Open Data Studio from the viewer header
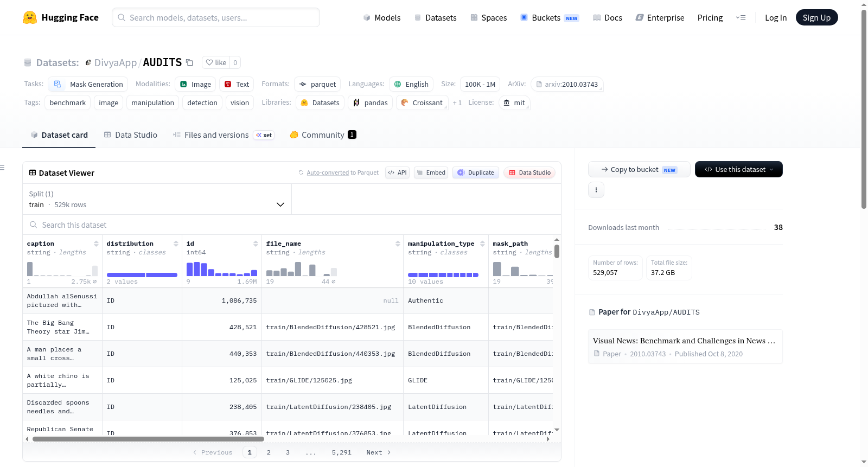The height and width of the screenshot is (467, 868). [529, 172]
